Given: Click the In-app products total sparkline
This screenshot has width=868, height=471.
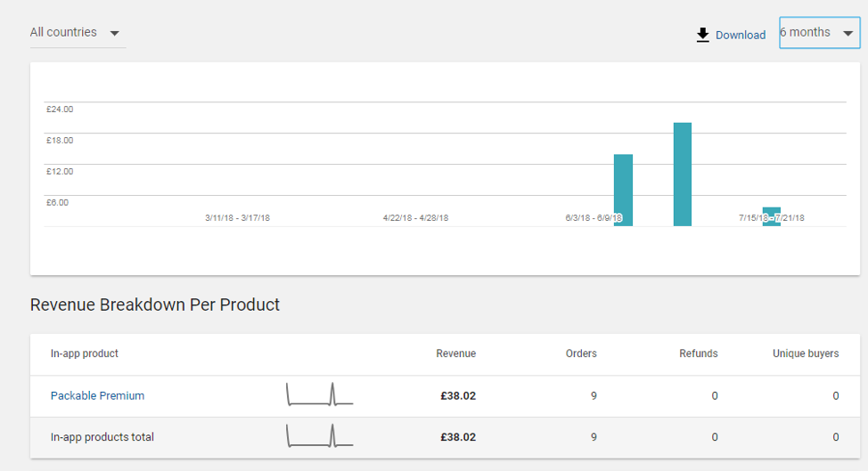Looking at the screenshot, I should pyautogui.click(x=319, y=435).
